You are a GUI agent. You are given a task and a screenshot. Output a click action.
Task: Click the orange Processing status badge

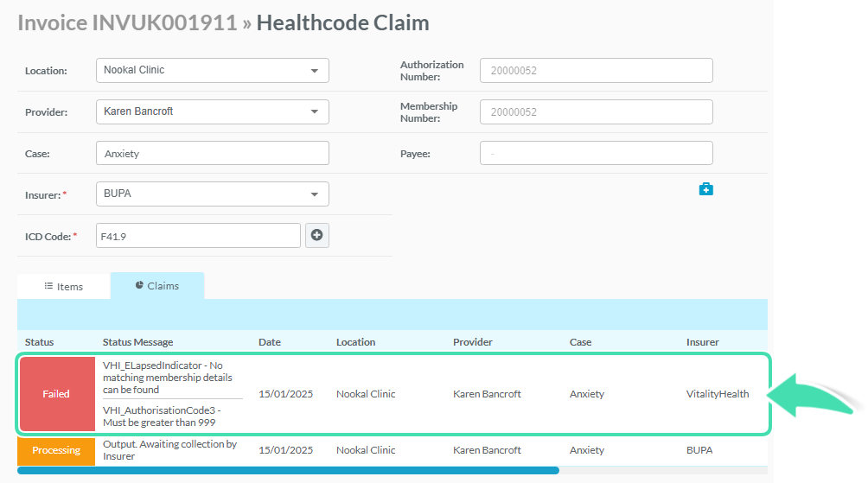(57, 450)
